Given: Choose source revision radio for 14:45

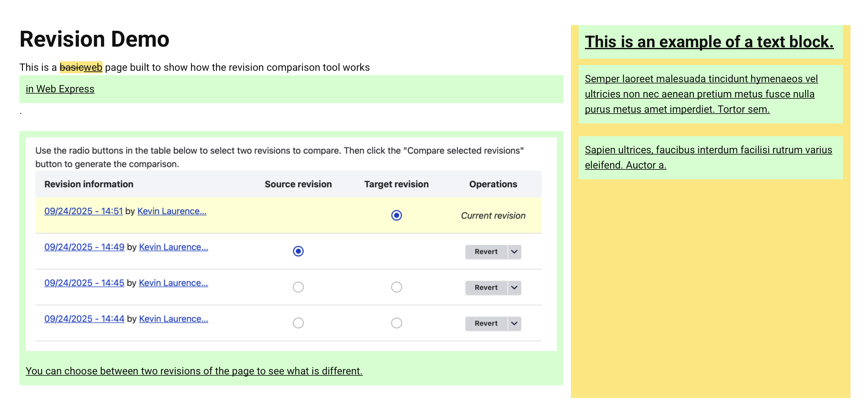Looking at the screenshot, I should [298, 287].
